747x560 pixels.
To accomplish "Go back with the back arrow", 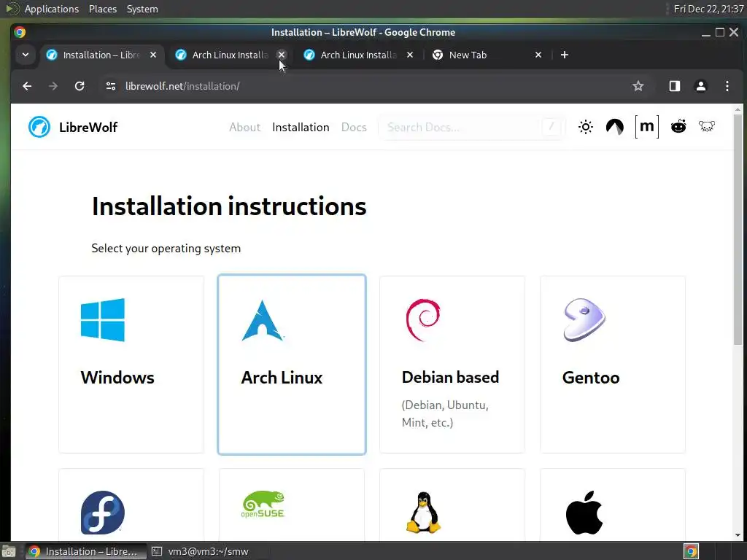I will [27, 86].
